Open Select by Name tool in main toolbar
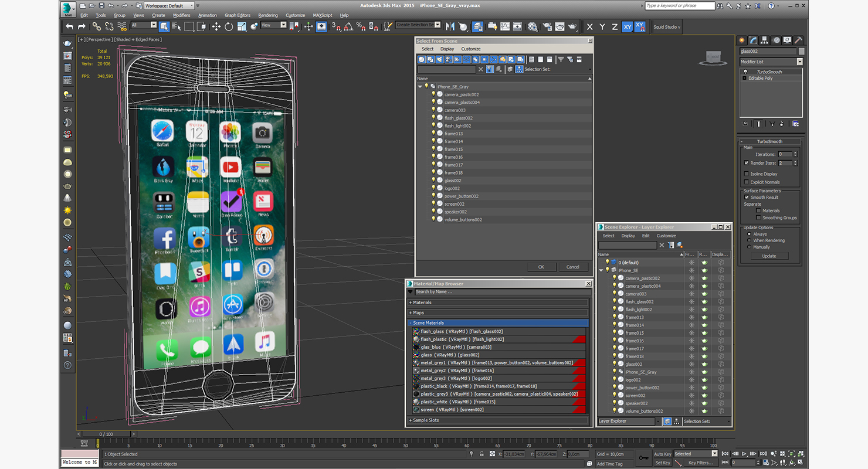 [176, 26]
